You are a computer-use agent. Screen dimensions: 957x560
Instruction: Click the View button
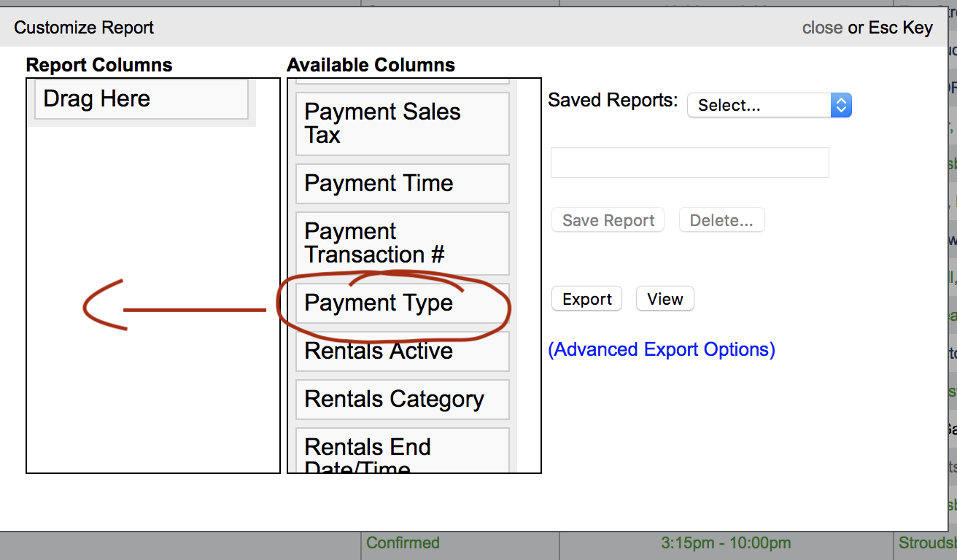[x=665, y=299]
